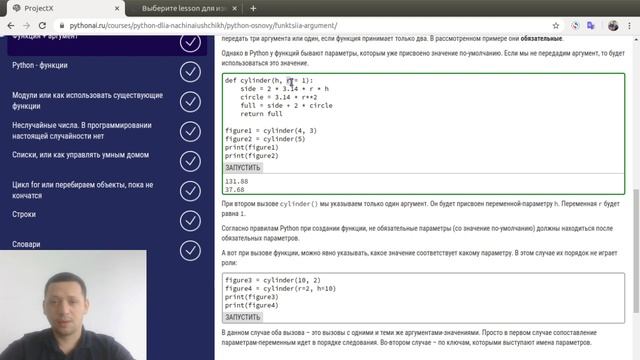The height and width of the screenshot is (360, 640).
Task: Click output value 37.68
Action: 235,190
